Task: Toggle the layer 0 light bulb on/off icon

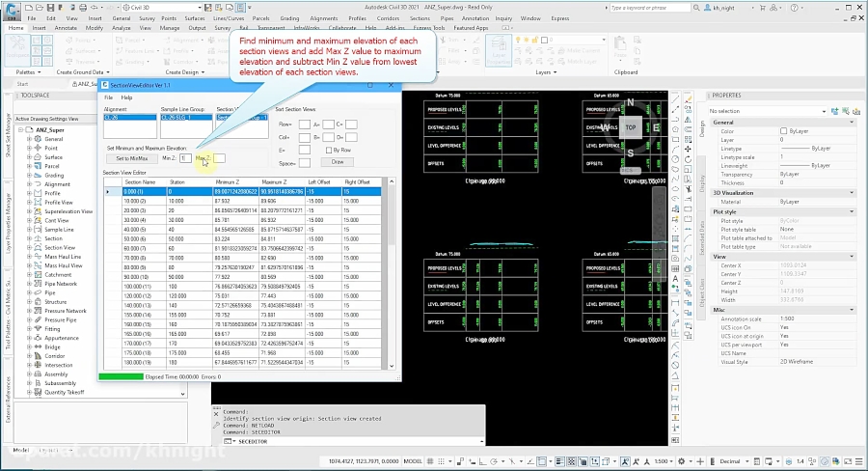Action: pos(518,40)
